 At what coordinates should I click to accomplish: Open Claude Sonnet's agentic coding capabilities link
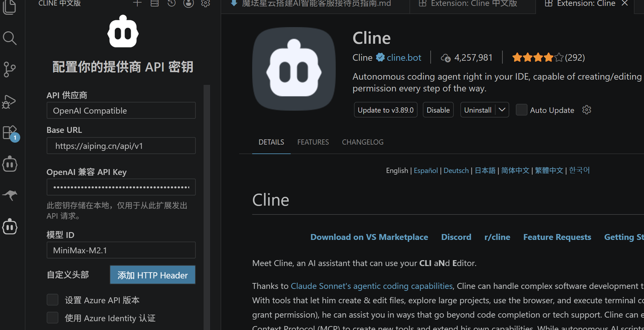[372, 286]
